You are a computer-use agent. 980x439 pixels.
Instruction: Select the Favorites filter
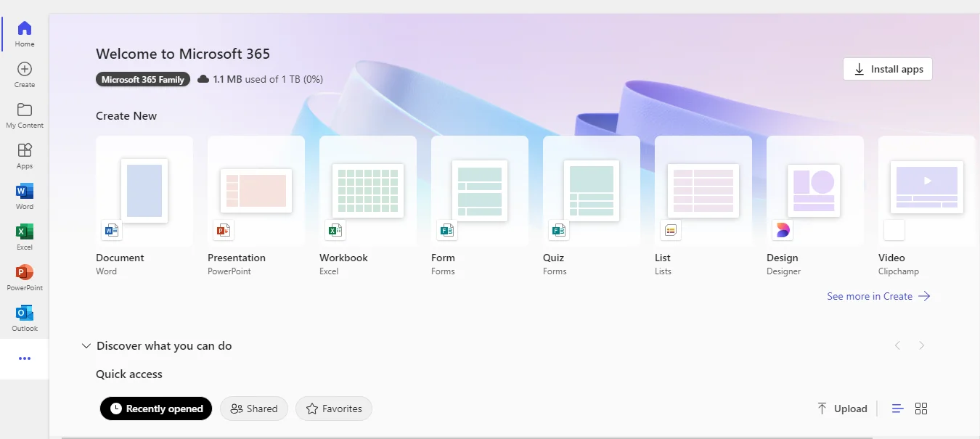pos(334,409)
